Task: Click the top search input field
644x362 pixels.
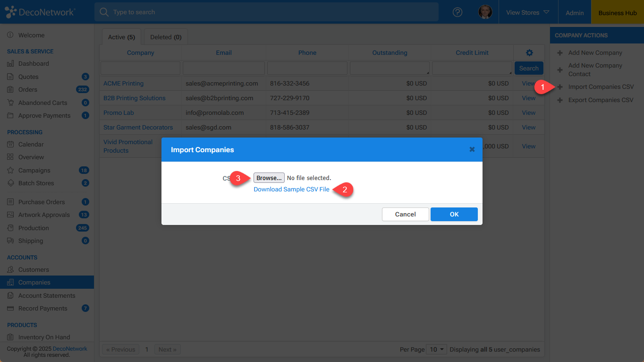Action: click(x=266, y=12)
